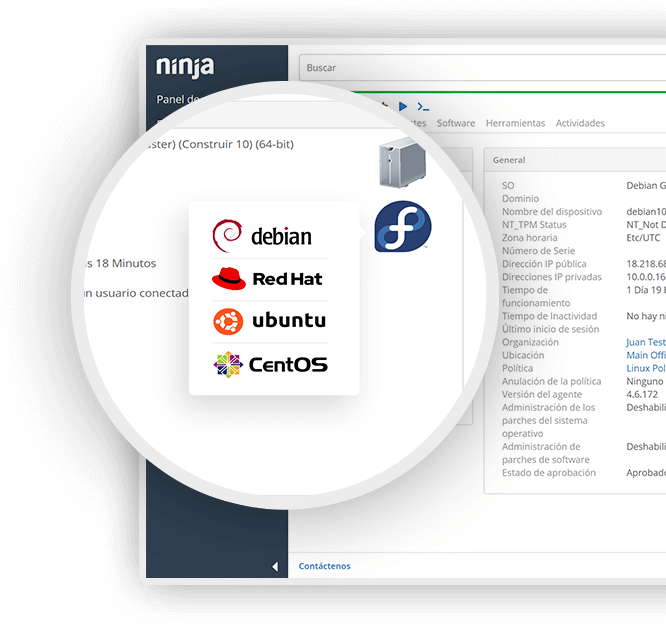Open the Linux policy link

click(x=646, y=368)
